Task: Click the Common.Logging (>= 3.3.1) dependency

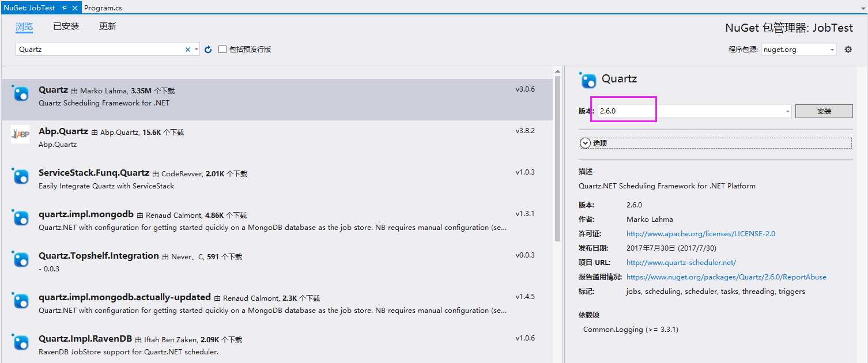Action: 631,330
